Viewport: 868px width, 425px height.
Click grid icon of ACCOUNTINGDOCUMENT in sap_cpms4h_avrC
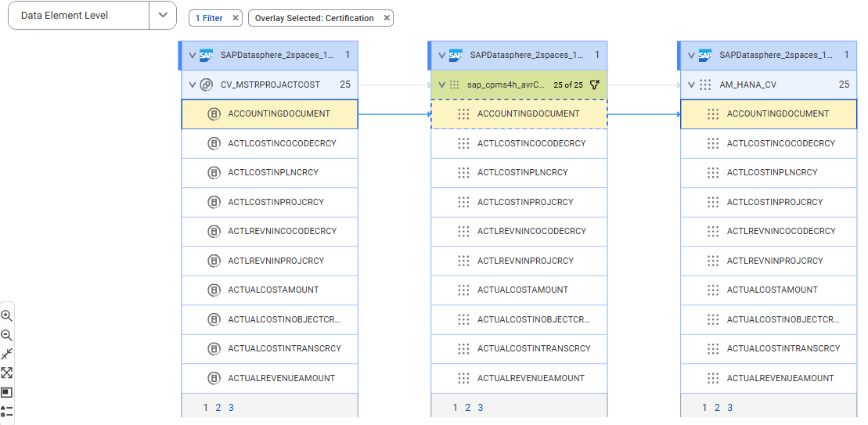pyautogui.click(x=464, y=114)
